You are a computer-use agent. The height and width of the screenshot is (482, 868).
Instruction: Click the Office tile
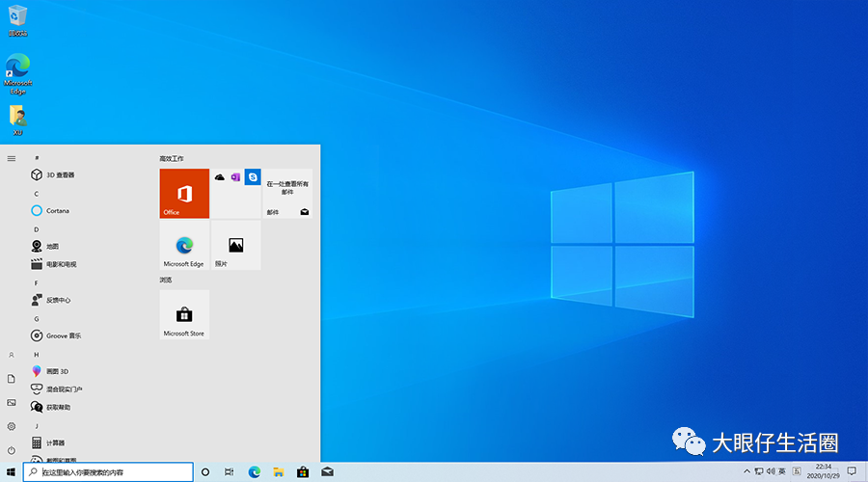pyautogui.click(x=184, y=193)
